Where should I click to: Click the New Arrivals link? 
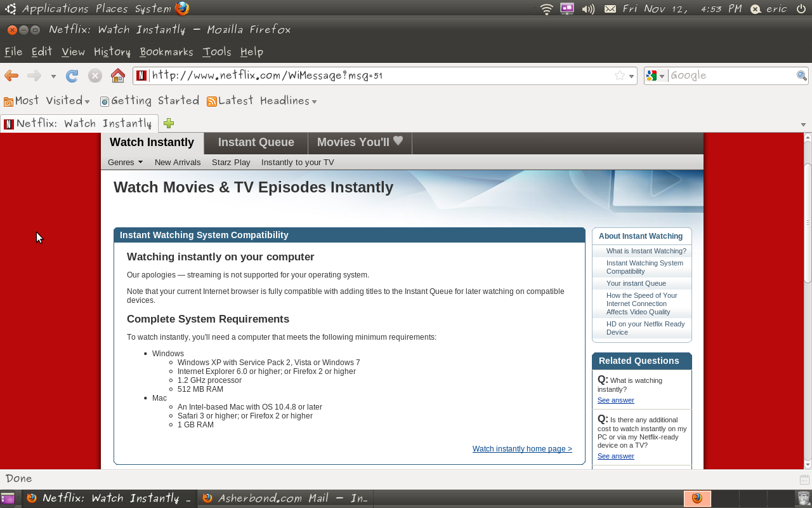178,162
